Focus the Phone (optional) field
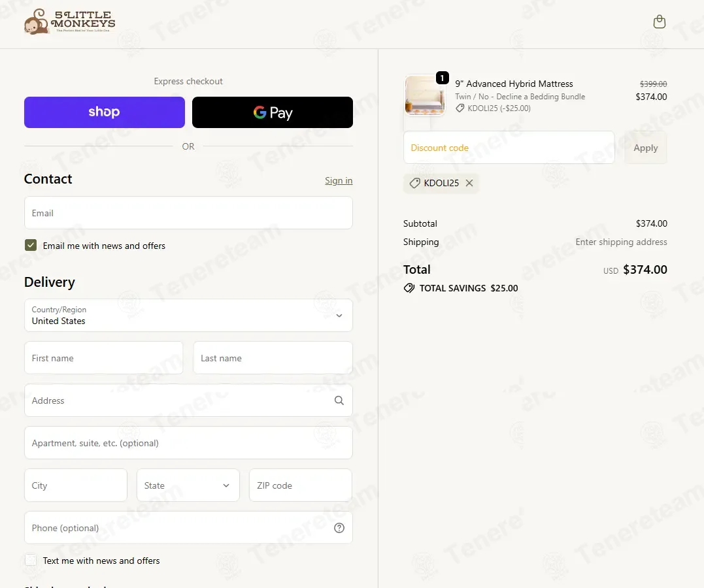The height and width of the screenshot is (588, 704). [x=188, y=527]
